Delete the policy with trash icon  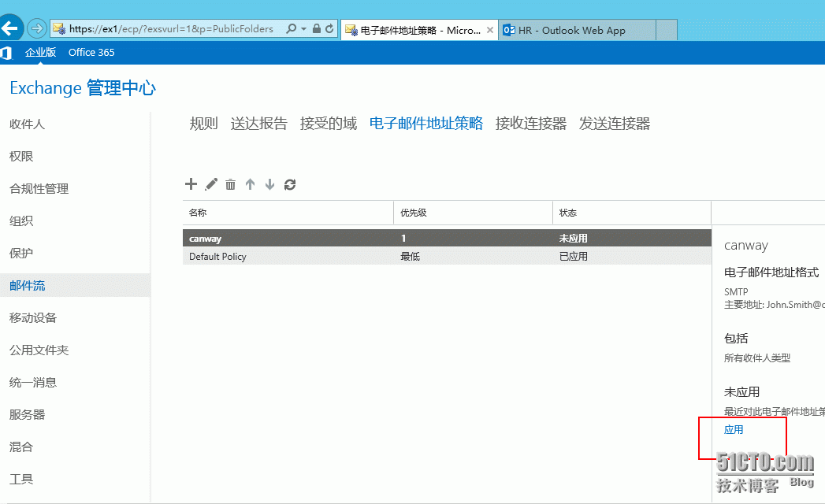tap(230, 184)
